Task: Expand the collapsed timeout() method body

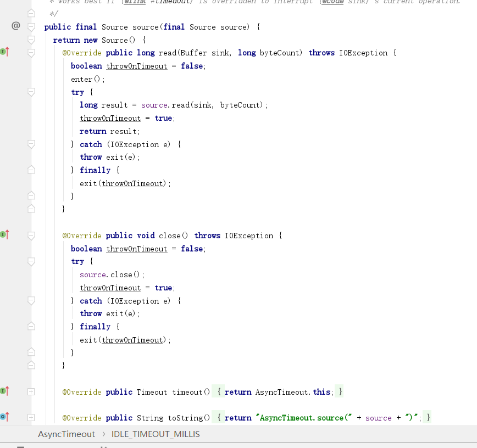Action: click(x=31, y=391)
